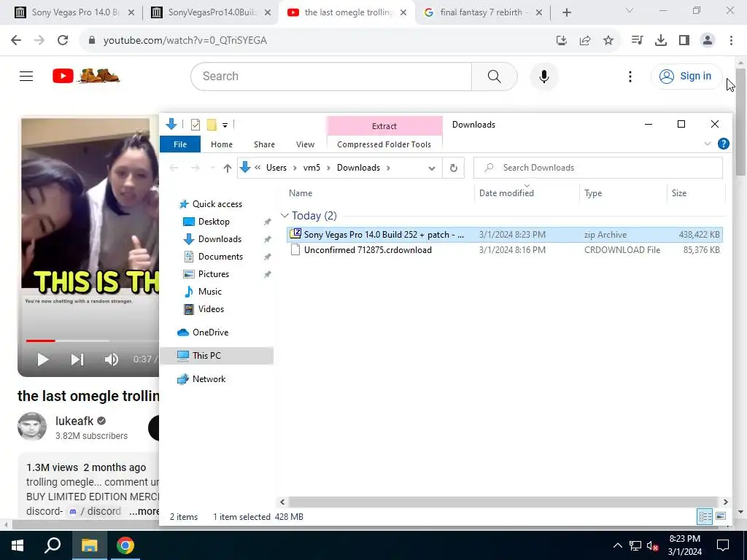Mute the YouTube video volume

click(111, 359)
